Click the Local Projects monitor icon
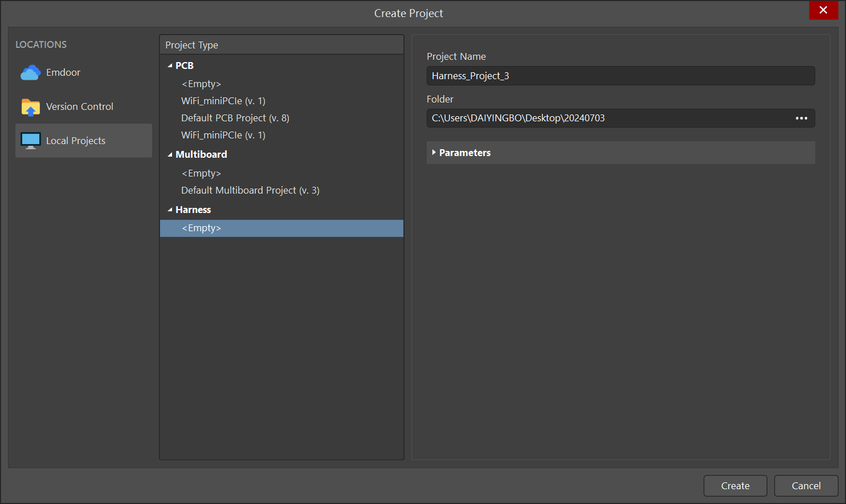 tap(30, 141)
